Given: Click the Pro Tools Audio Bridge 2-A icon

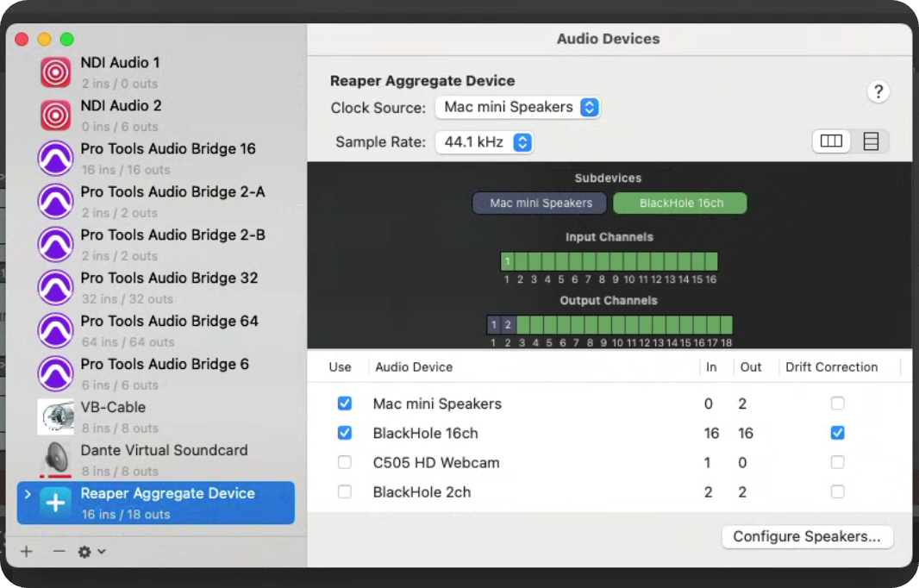Looking at the screenshot, I should [56, 201].
